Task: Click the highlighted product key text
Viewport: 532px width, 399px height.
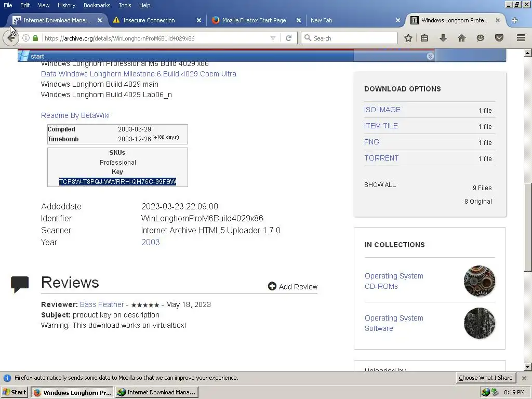Action: (117, 181)
